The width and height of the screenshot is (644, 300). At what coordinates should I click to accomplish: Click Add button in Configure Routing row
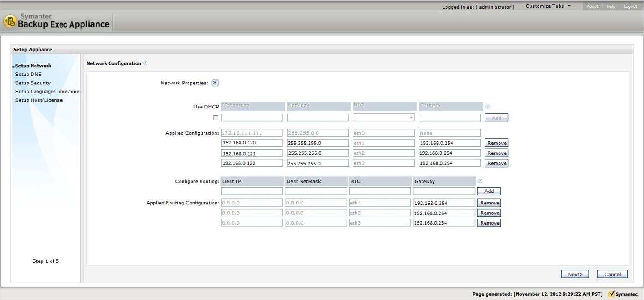pyautogui.click(x=489, y=192)
